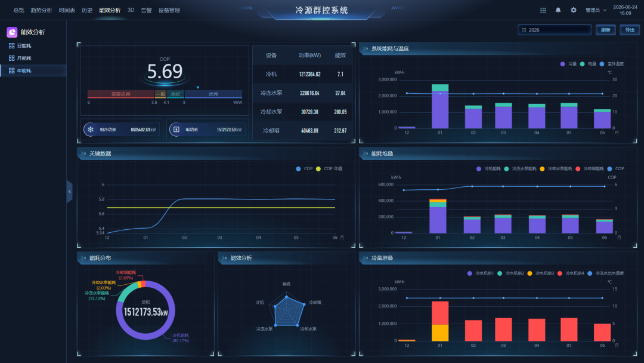This screenshot has height=363, width=644.
Task: Open the 时间表 tab
Action: point(67,10)
